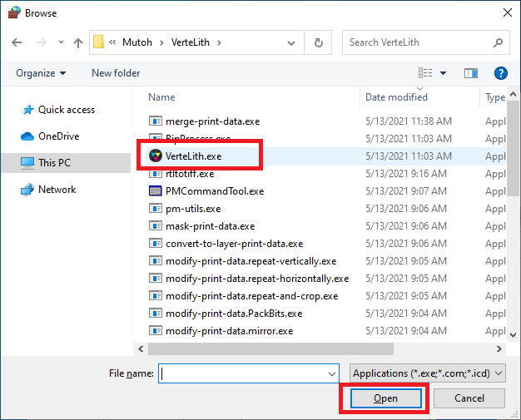Click the horizontal scrollbar left arrow
This screenshot has width=521, height=420.
[x=141, y=349]
